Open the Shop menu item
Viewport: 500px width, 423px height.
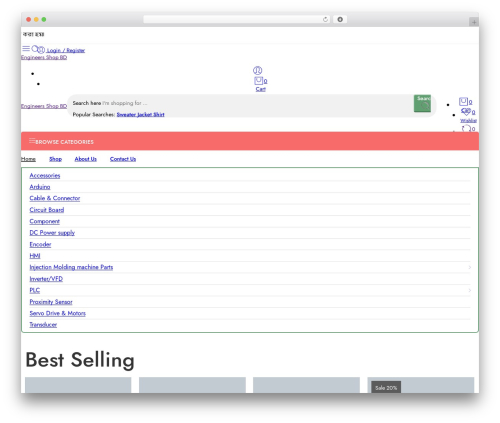pyautogui.click(x=56, y=159)
